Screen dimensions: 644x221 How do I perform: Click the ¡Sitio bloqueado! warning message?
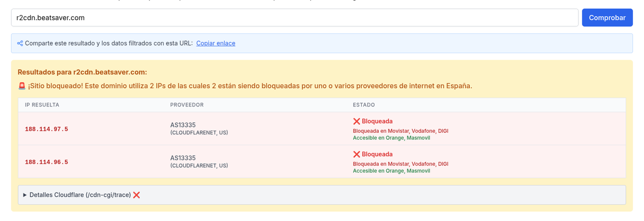pos(250,86)
